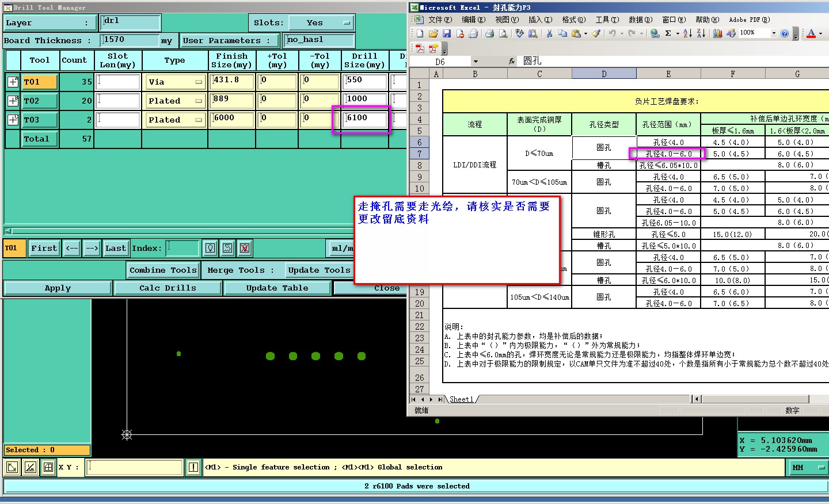The width and height of the screenshot is (829, 504).
Task: Click the T03 Drill Size field showing 6100
Action: (x=366, y=120)
